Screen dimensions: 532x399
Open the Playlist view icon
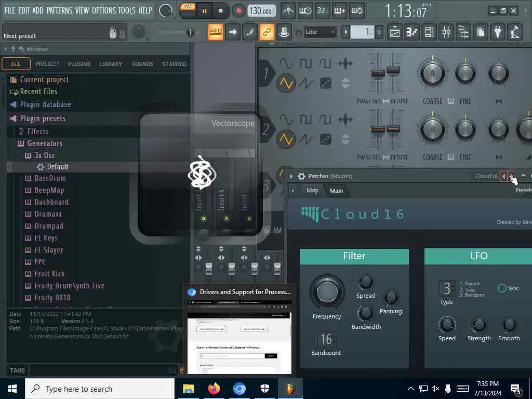coord(395,32)
